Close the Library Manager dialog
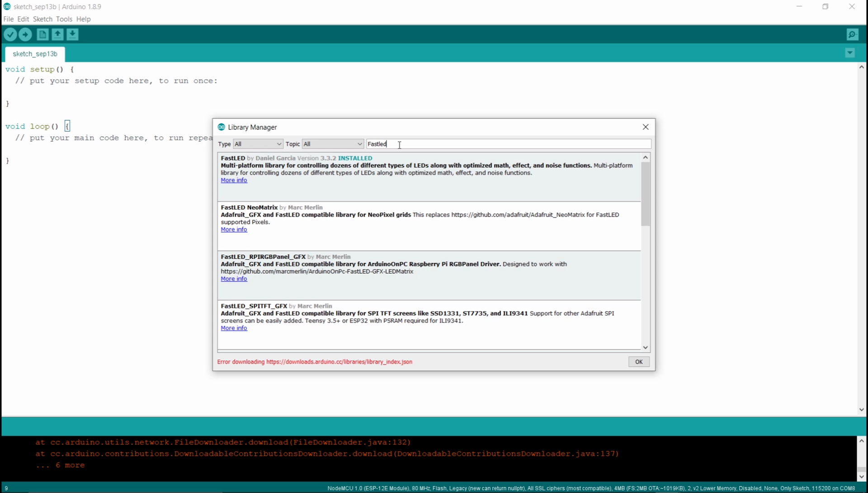Screen dimensions: 868x493 tap(646, 127)
